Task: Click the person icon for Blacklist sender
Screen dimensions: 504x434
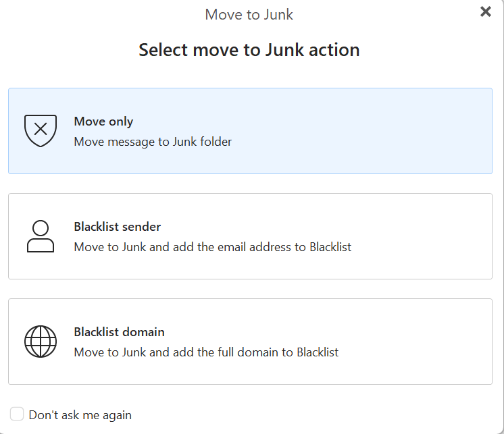Action: pos(41,236)
